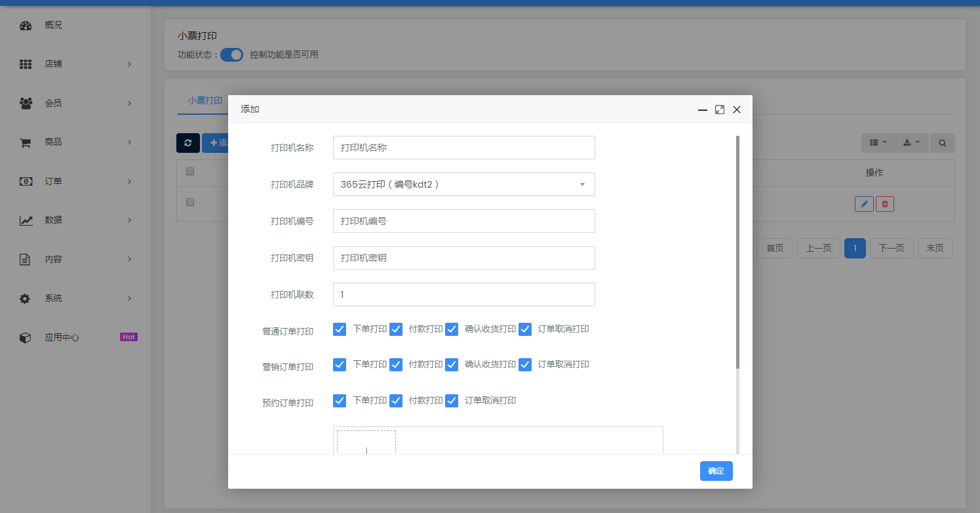This screenshot has width=980, height=513.
Task: Select the table header checkbox
Action: (190, 172)
